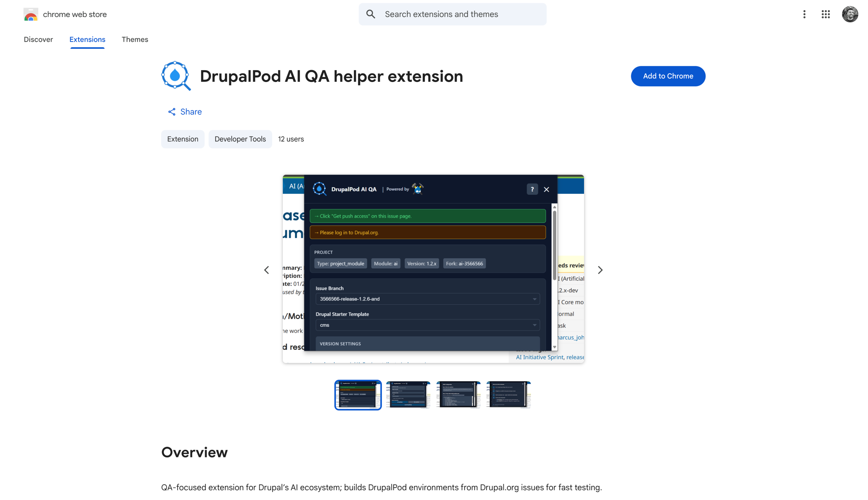Click the scrollbar down arrow in preview

[554, 347]
